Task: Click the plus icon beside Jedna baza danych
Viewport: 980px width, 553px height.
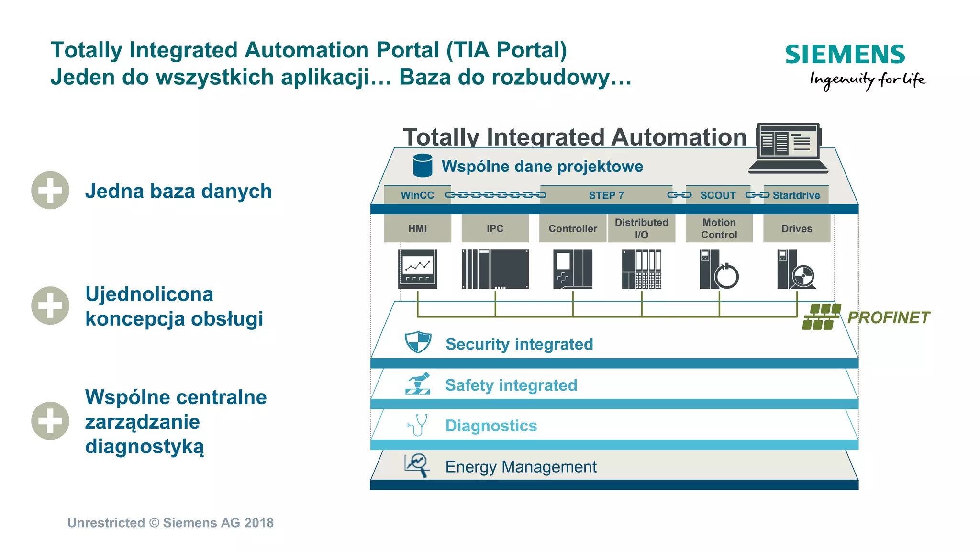Action: pos(50,190)
